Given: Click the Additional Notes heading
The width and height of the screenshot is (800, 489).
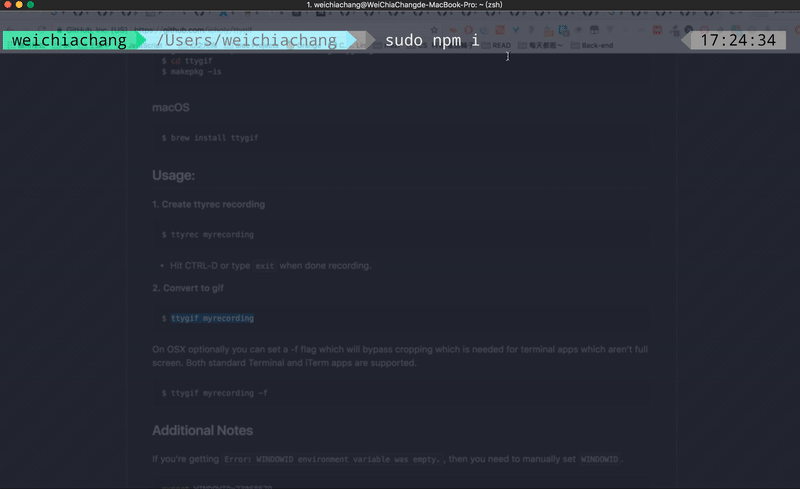Looking at the screenshot, I should click(203, 430).
